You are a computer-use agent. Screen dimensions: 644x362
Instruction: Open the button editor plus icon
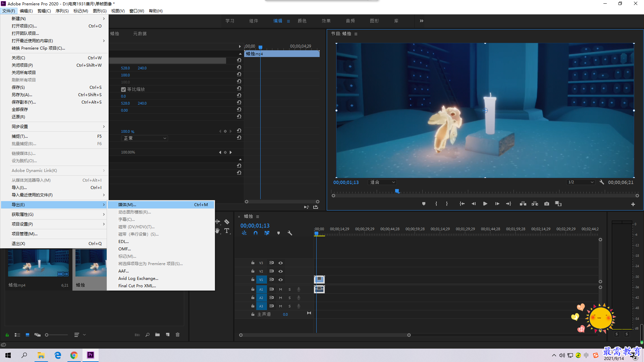click(633, 204)
